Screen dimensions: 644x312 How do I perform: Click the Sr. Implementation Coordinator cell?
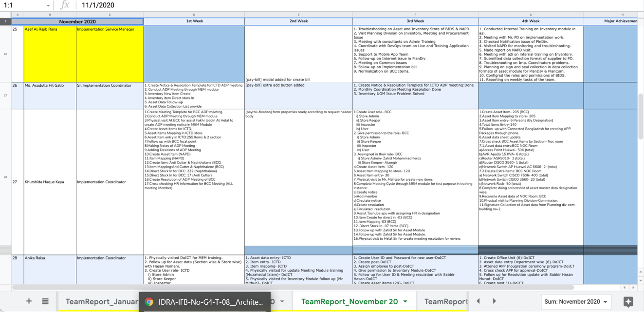click(110, 96)
